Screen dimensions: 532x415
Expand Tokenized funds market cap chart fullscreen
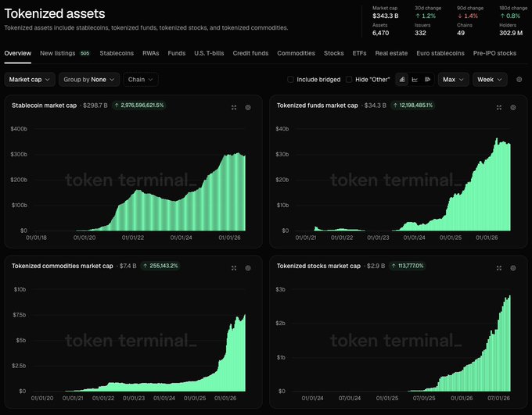[499, 108]
